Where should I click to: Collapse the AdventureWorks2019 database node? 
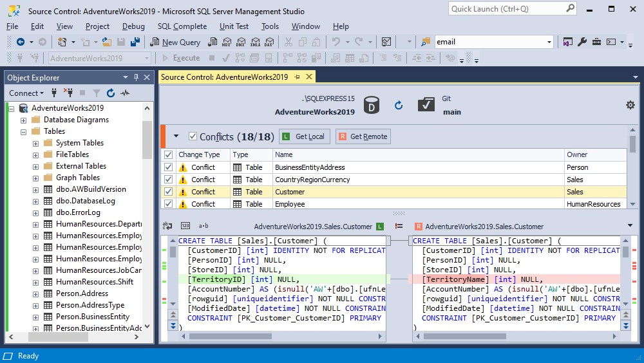click(x=12, y=109)
